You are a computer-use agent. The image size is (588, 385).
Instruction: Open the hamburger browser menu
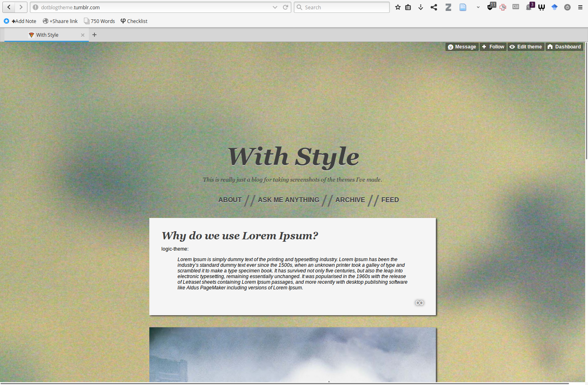click(580, 7)
